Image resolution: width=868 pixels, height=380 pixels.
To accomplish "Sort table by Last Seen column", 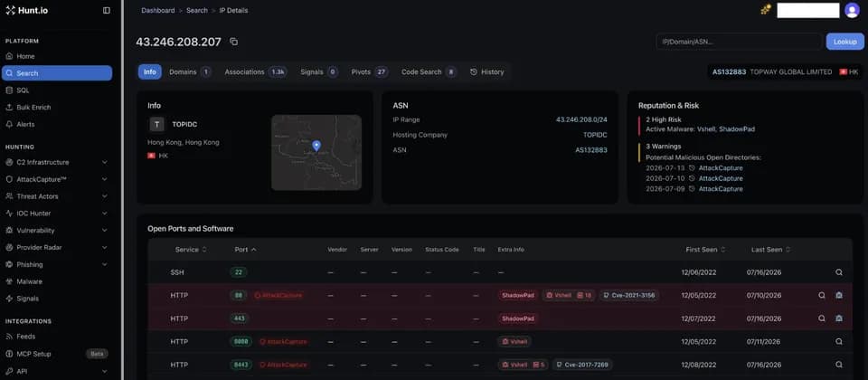I will [770, 250].
